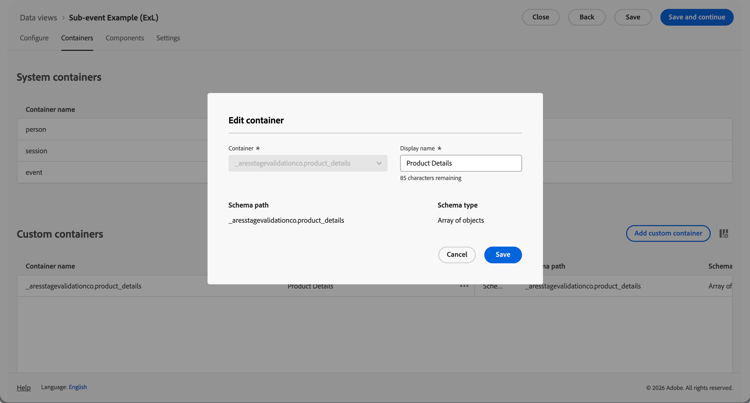Click the Sub-event Example (ExL) breadcrumb title
Image resolution: width=750 pixels, height=403 pixels.
tap(113, 18)
